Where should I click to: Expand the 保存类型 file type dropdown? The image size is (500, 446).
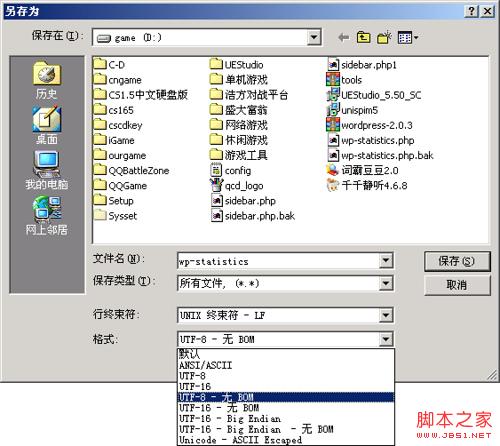[386, 283]
